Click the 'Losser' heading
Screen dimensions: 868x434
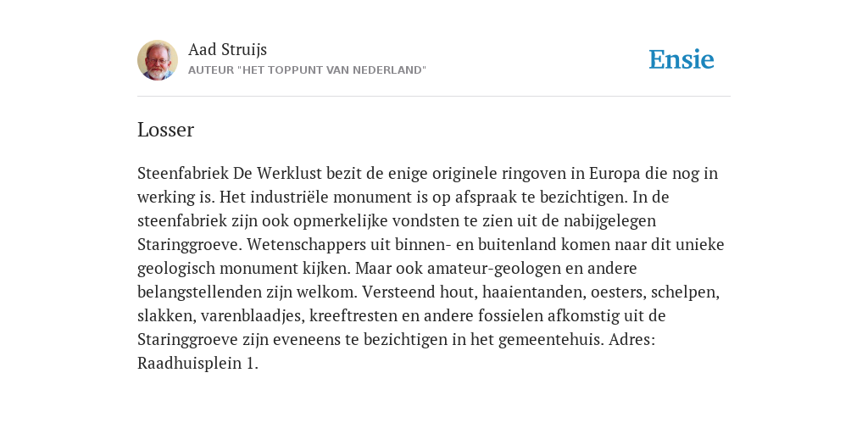165,130
